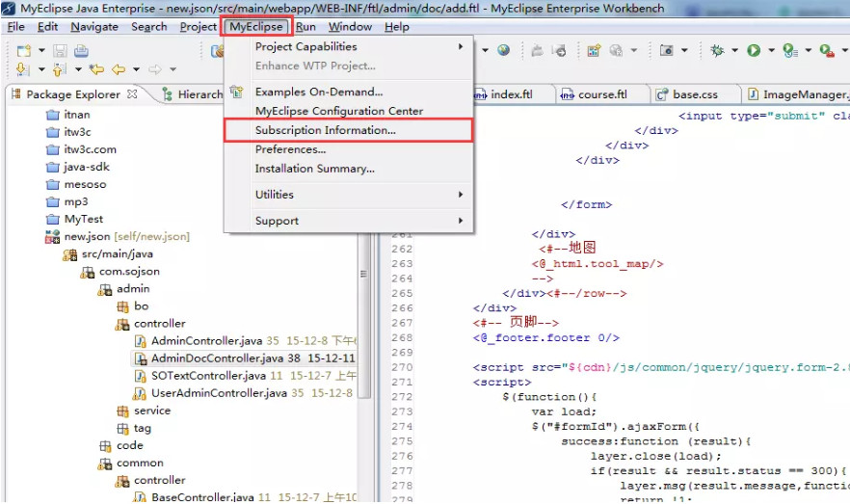
Task: Expand the Project Capabilities submenu
Action: point(349,46)
